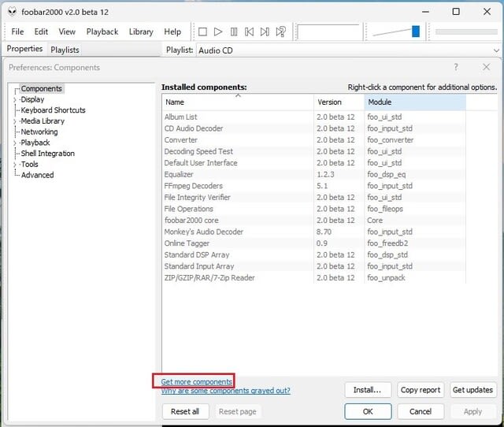Screen dimensions: 504x427
Task: Select the Decoding Speed Test row
Action: pos(314,151)
